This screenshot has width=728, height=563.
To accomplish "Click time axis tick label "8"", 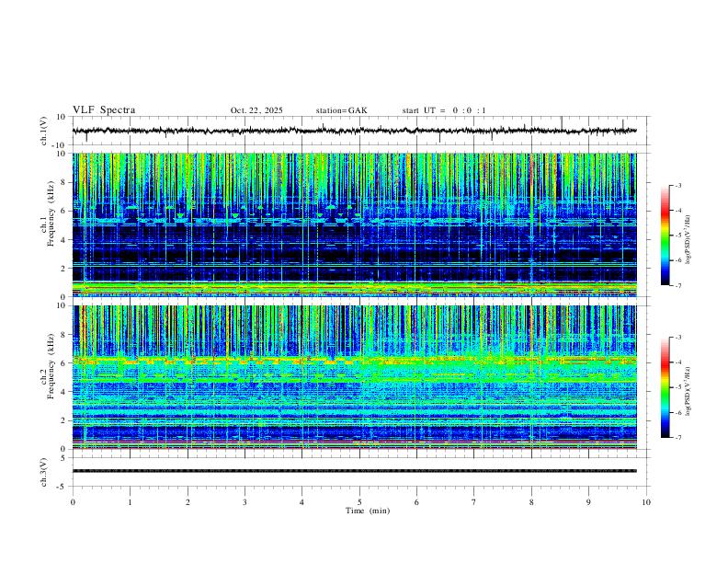I will tap(531, 502).
